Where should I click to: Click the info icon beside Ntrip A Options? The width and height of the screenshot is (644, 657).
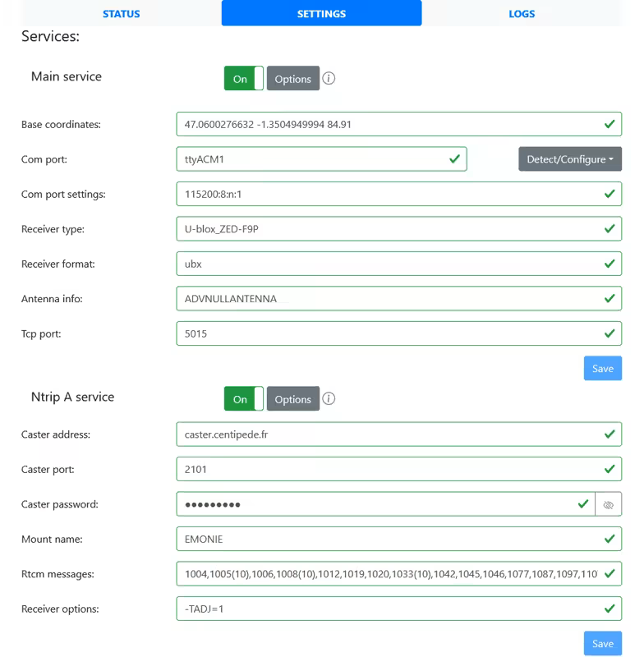(329, 399)
